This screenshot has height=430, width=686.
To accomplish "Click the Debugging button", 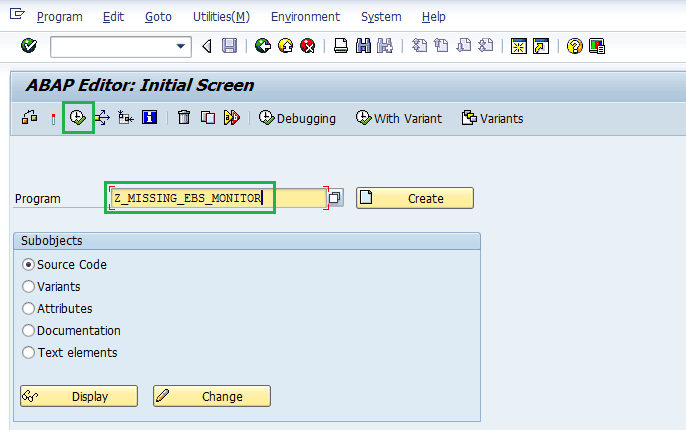I will [298, 118].
